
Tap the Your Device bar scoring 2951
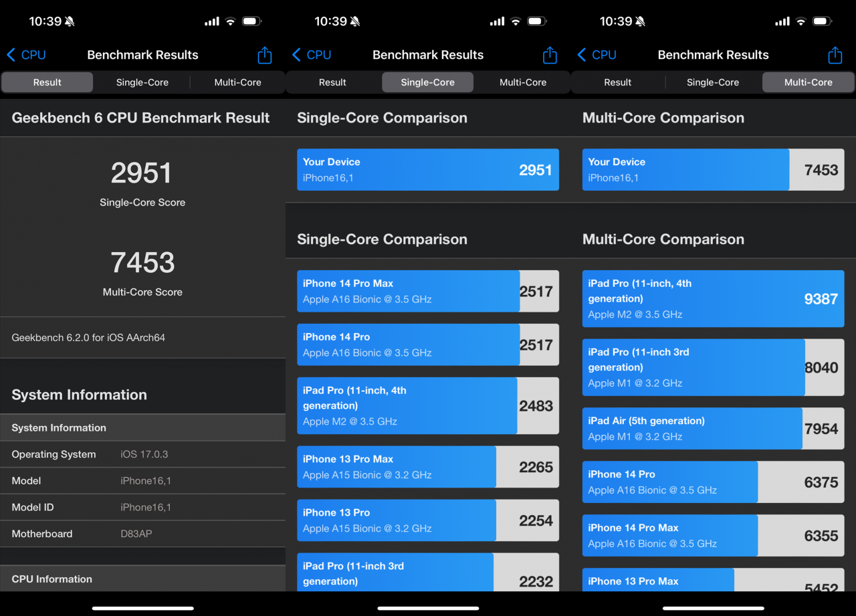(427, 170)
